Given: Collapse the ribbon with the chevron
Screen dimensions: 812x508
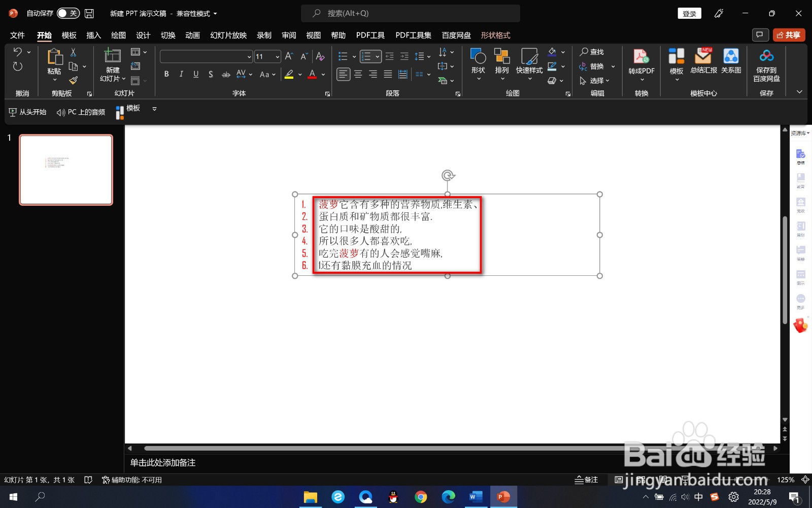Looking at the screenshot, I should pyautogui.click(x=799, y=92).
